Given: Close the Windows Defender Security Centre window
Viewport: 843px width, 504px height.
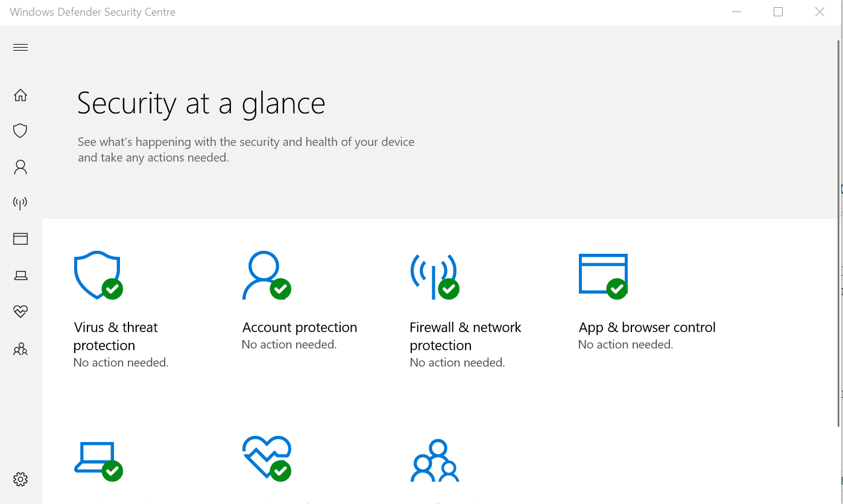Looking at the screenshot, I should tap(819, 12).
